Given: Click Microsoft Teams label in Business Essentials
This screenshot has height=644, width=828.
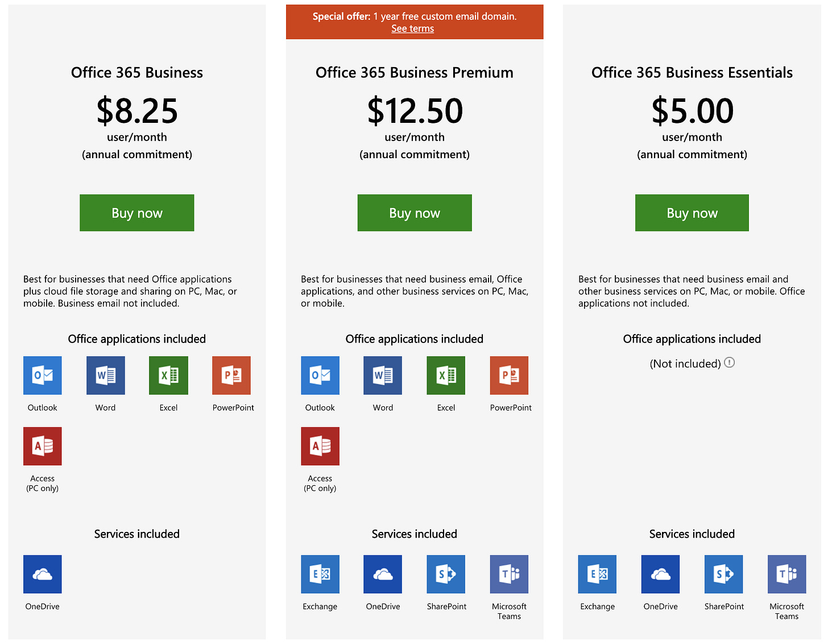Looking at the screenshot, I should pos(787,612).
